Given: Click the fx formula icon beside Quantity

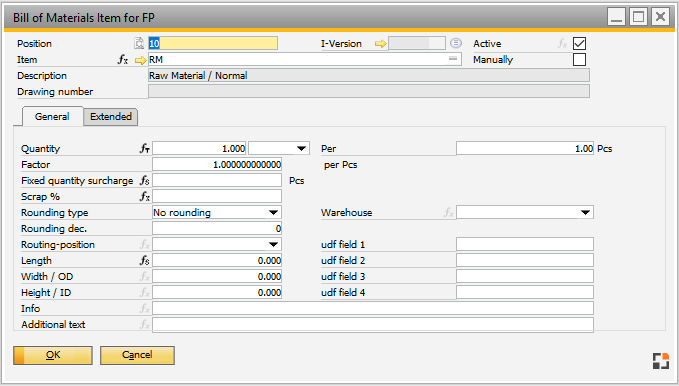Looking at the screenshot, I should (145, 149).
